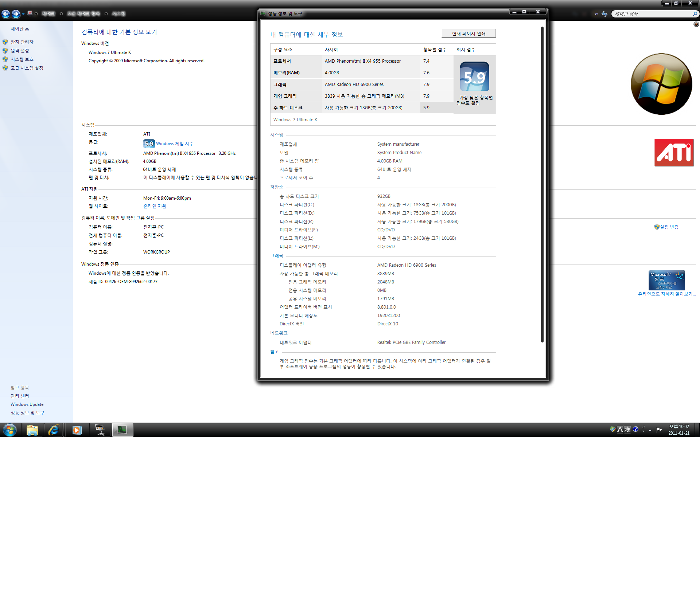The image size is (700, 615).
Task: Click vertical scrollbar in performance dialog
Action: 542,184
